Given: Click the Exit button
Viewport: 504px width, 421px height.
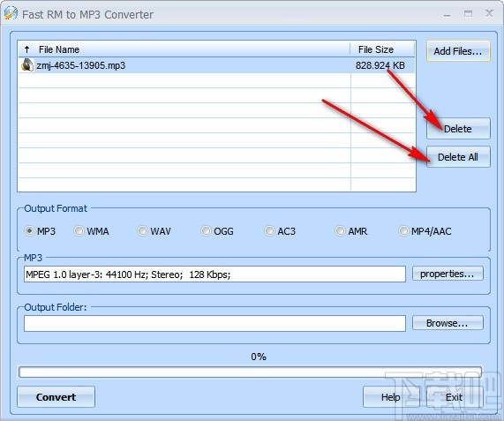Looking at the screenshot, I should click(455, 397).
